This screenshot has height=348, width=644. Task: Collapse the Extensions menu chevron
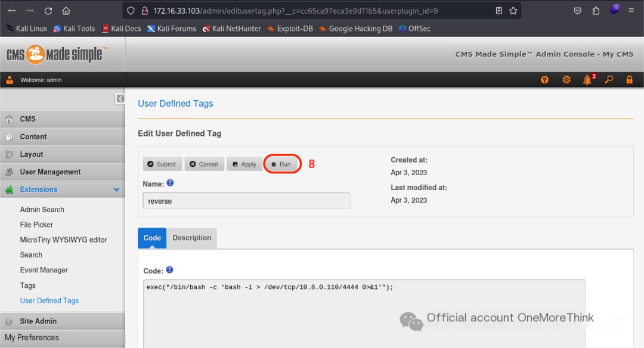(x=117, y=189)
